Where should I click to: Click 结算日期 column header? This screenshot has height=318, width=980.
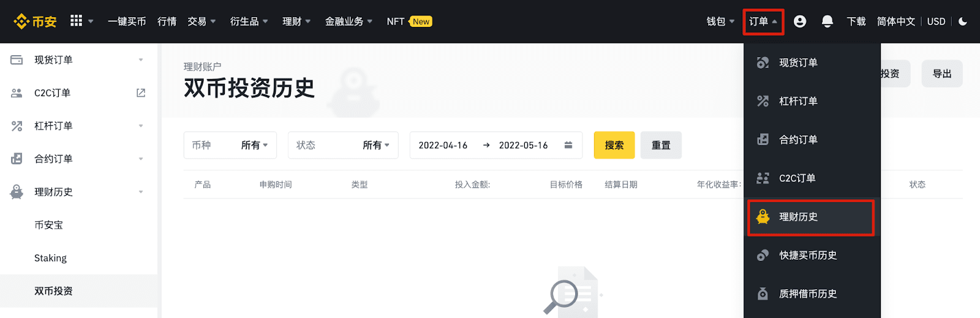621,184
